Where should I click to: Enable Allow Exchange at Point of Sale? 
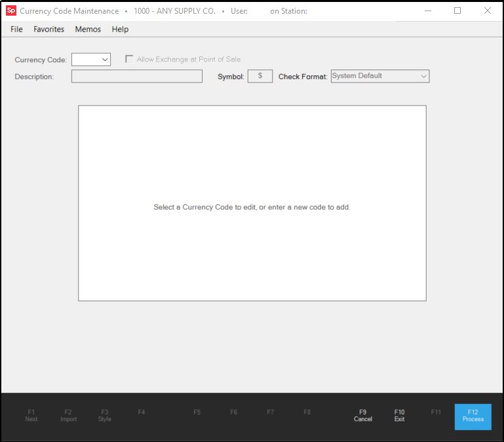tap(129, 59)
